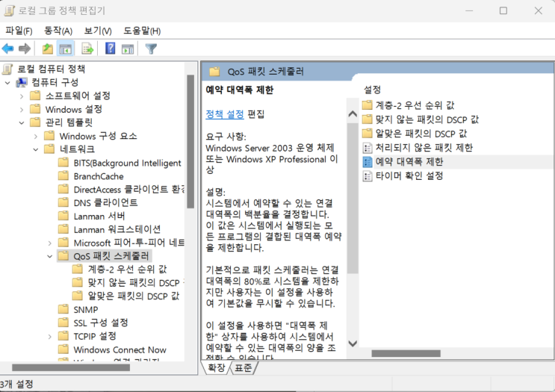
Task: Collapse the QoS 패킷 스케줄러 node
Action: [x=50, y=256]
